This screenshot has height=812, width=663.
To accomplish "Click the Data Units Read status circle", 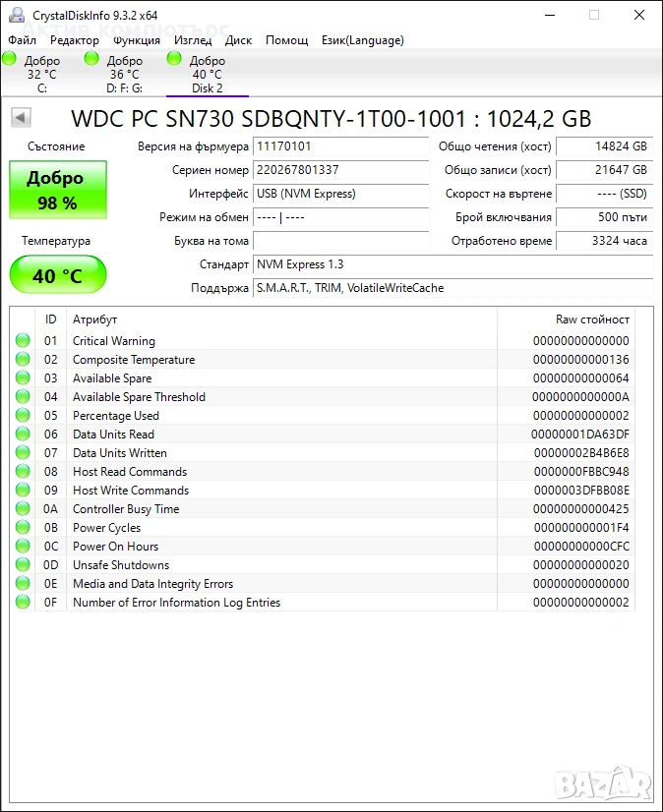I will pos(23,434).
